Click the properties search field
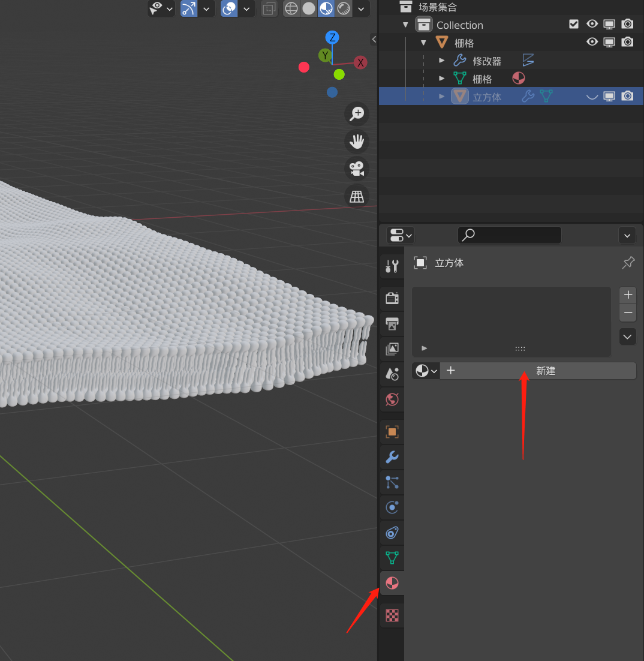The height and width of the screenshot is (661, 644). click(x=510, y=235)
